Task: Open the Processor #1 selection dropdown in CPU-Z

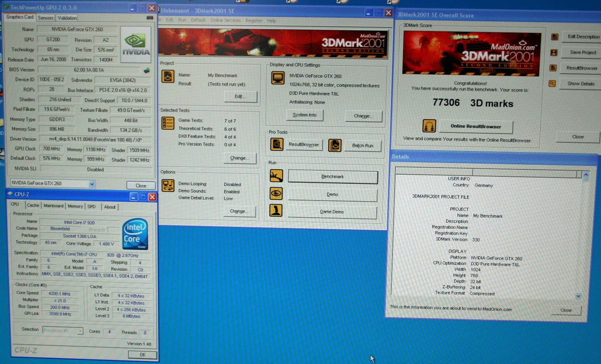Action: [80, 330]
